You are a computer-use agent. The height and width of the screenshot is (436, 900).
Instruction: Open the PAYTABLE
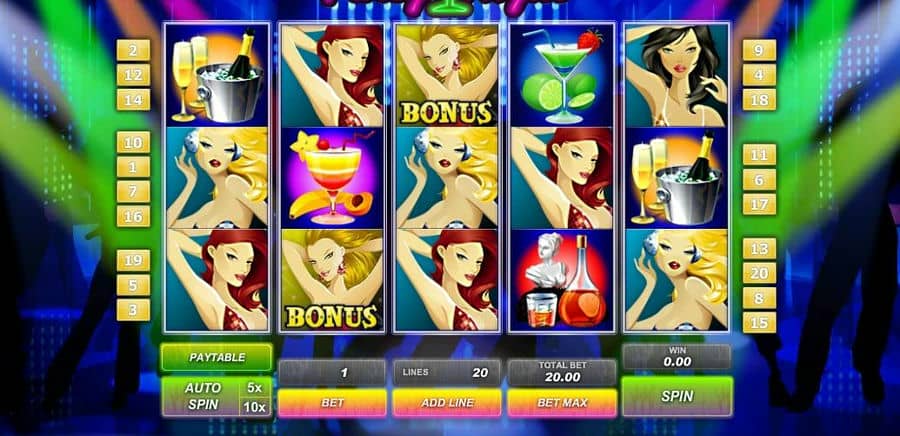pyautogui.click(x=216, y=357)
